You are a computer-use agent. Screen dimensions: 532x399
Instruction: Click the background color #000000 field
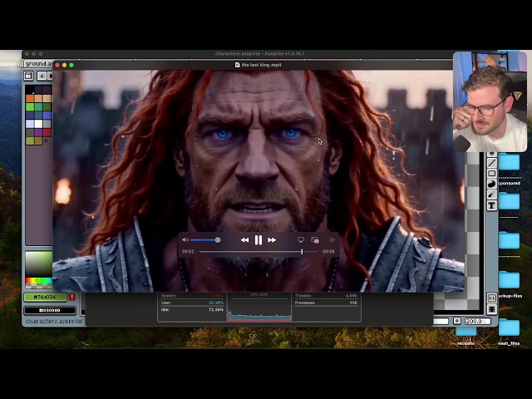tap(50, 310)
